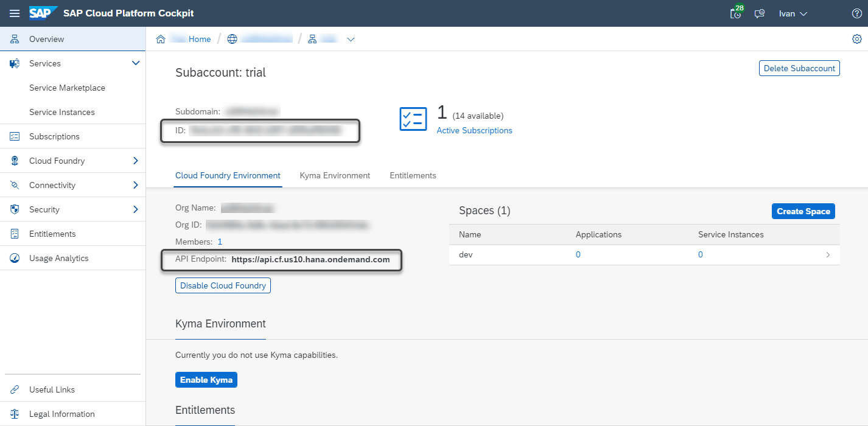This screenshot has height=426, width=868.
Task: Click the Security shield icon
Action: 15,209
